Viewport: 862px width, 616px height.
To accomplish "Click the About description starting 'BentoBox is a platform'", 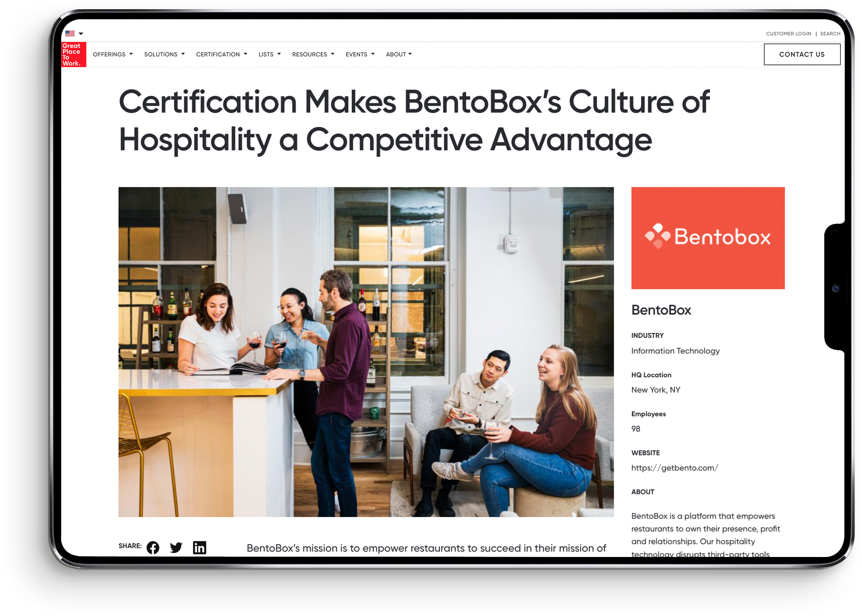I will 706,535.
